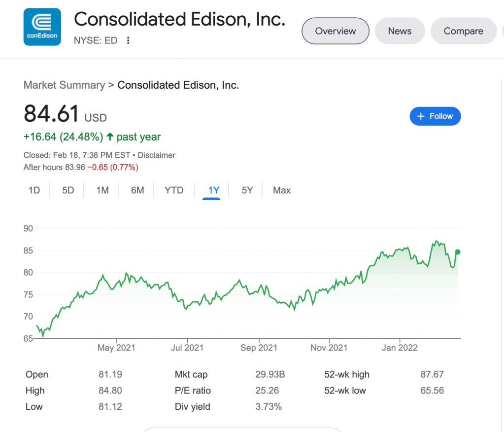The width and height of the screenshot is (504, 432).
Task: Click the Market Summary breadcrumb link
Action: pyautogui.click(x=64, y=85)
